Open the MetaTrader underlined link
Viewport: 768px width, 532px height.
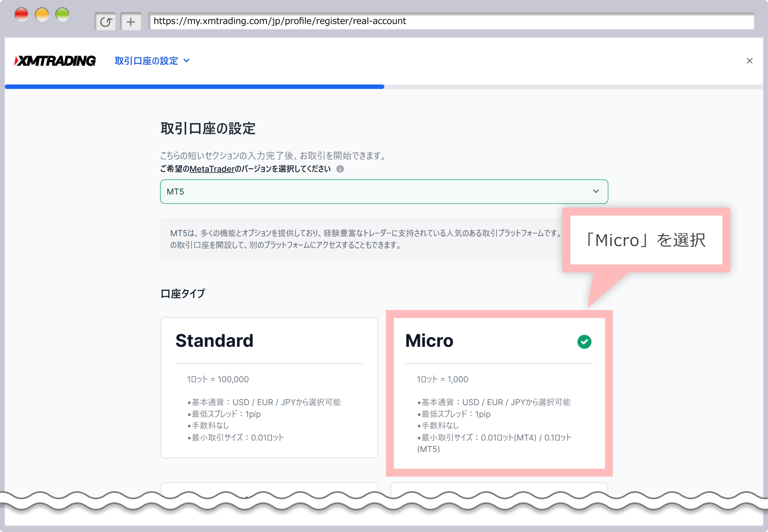click(x=212, y=169)
